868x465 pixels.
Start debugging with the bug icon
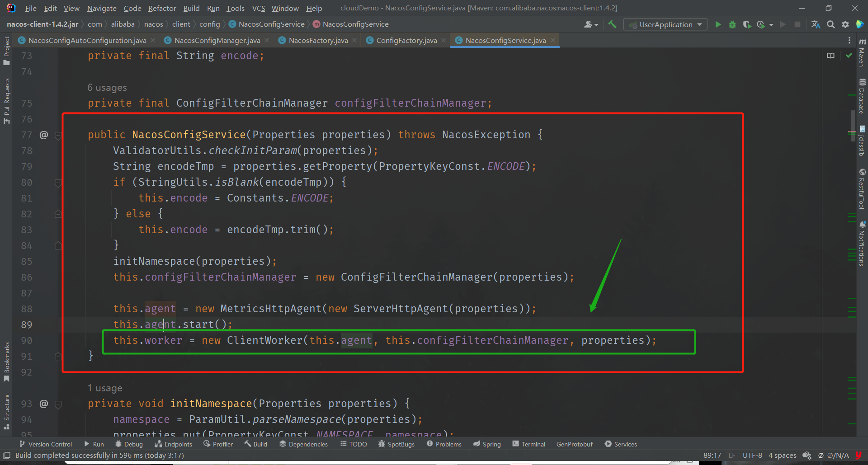[732, 24]
